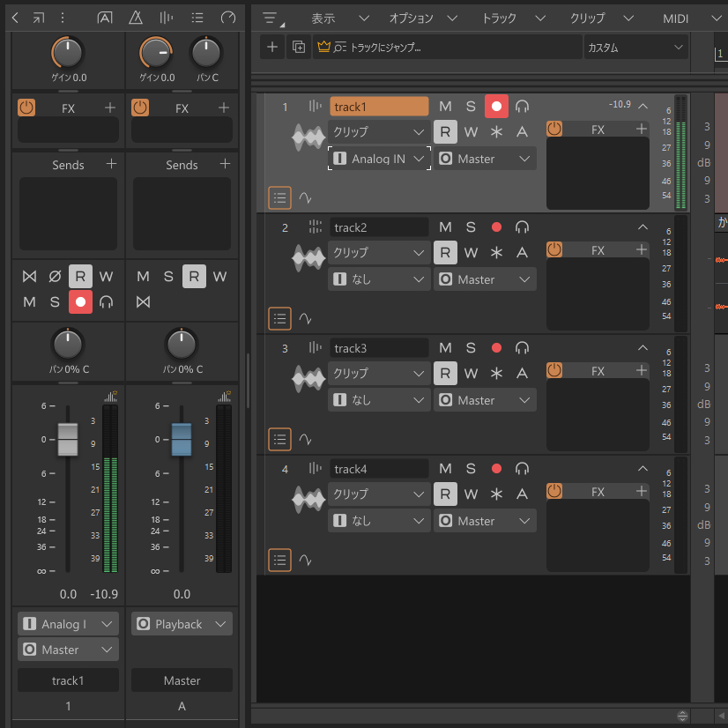Open the Playback output dropdown on Master strip
This screenshot has width=728, height=728.
point(182,624)
